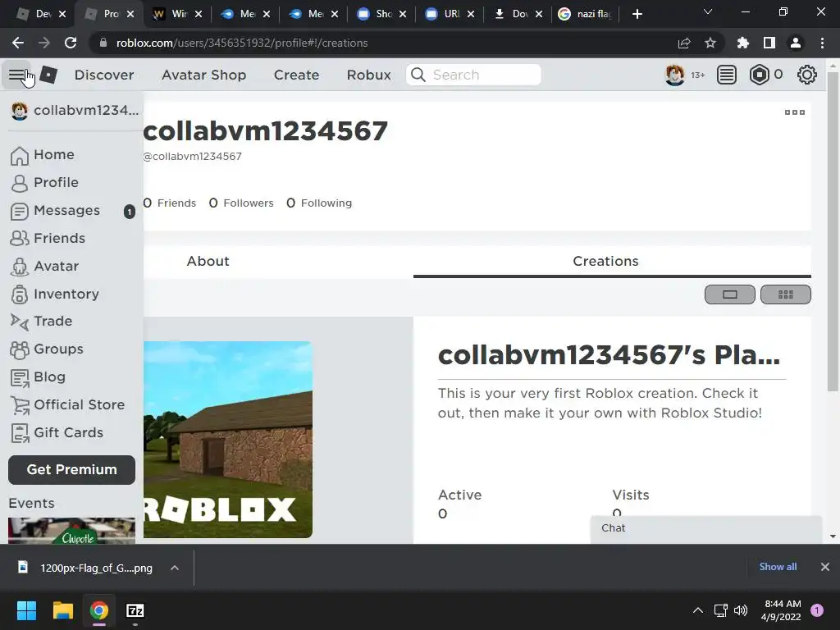Open the Roblox logo home icon
The height and width of the screenshot is (630, 840).
click(48, 75)
